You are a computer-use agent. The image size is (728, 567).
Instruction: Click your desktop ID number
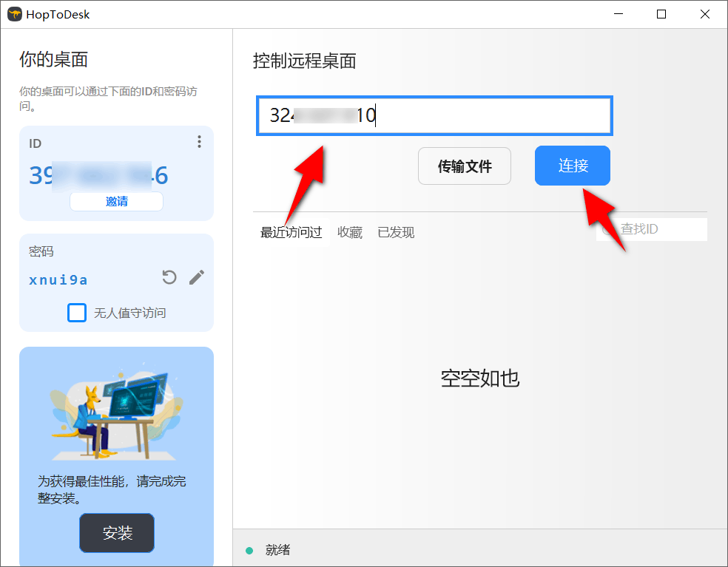(x=98, y=175)
